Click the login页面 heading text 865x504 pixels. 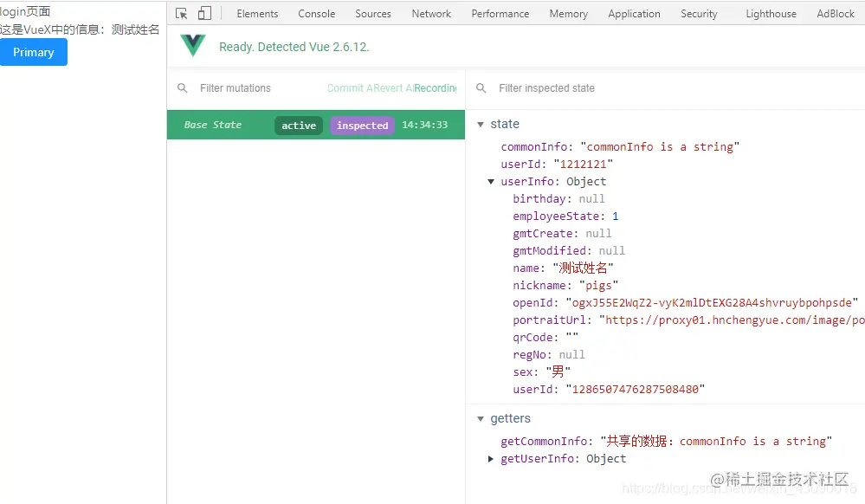pyautogui.click(x=25, y=11)
